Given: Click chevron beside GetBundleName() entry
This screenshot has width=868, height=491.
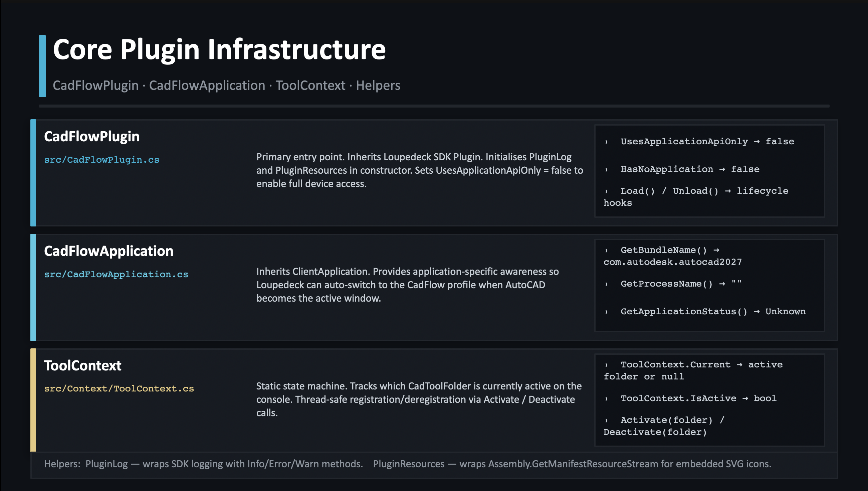Looking at the screenshot, I should pyautogui.click(x=606, y=250).
